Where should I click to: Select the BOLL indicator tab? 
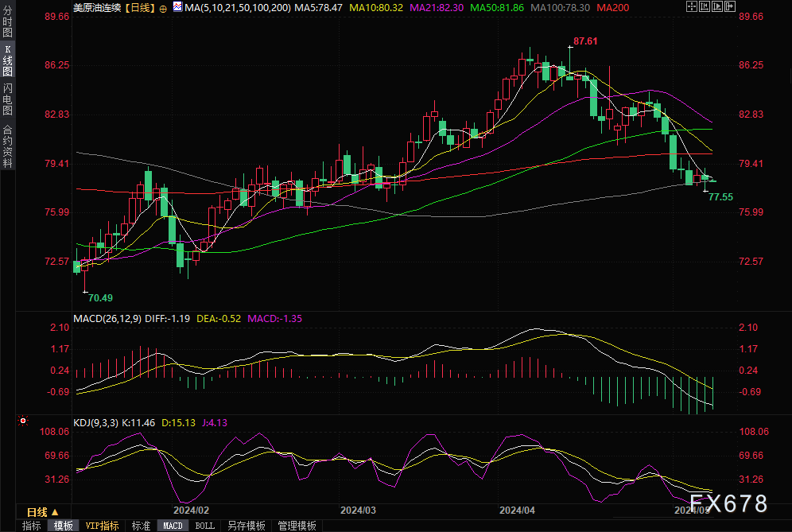(x=204, y=526)
